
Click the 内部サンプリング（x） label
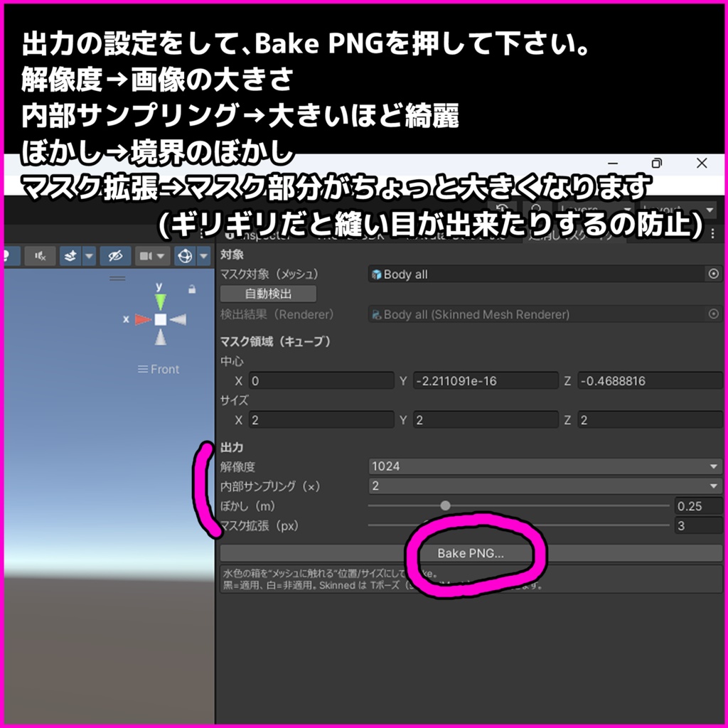270,486
